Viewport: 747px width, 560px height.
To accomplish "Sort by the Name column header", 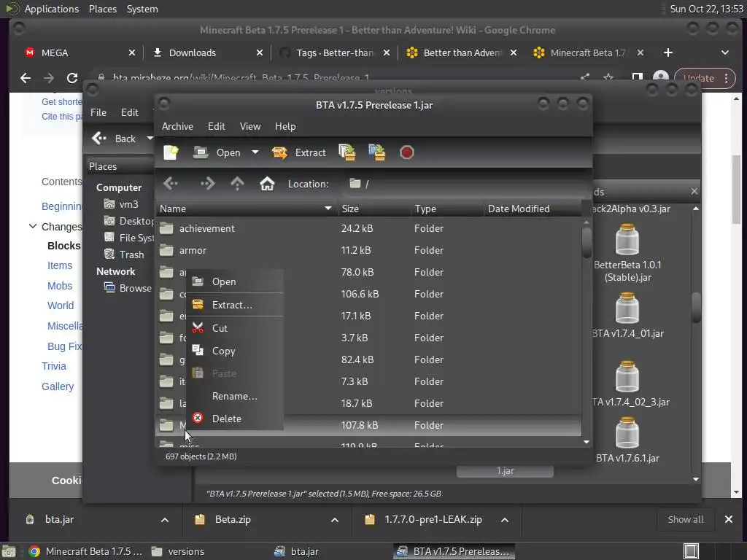I will (247, 209).
